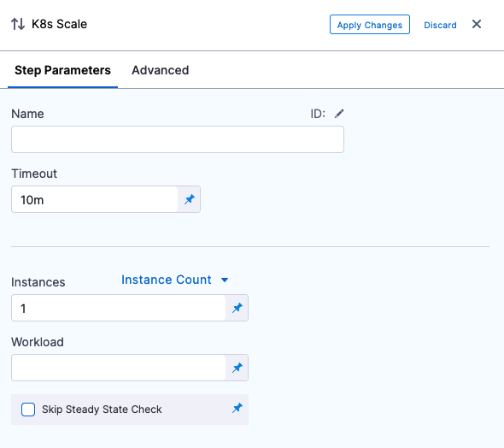The width and height of the screenshot is (504, 448).
Task: Click pin icon in Skip Steady State row
Action: [x=237, y=409]
